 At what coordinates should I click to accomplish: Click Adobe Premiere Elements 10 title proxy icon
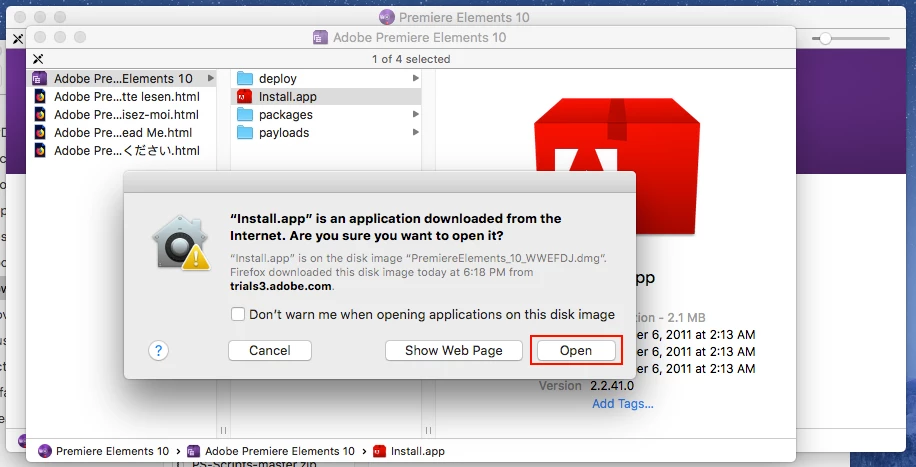(320, 38)
